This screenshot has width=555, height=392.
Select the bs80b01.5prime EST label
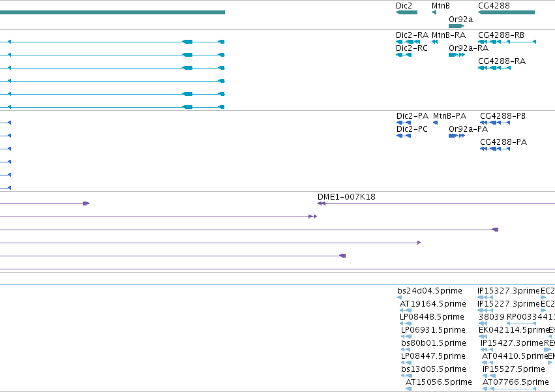tap(434, 343)
